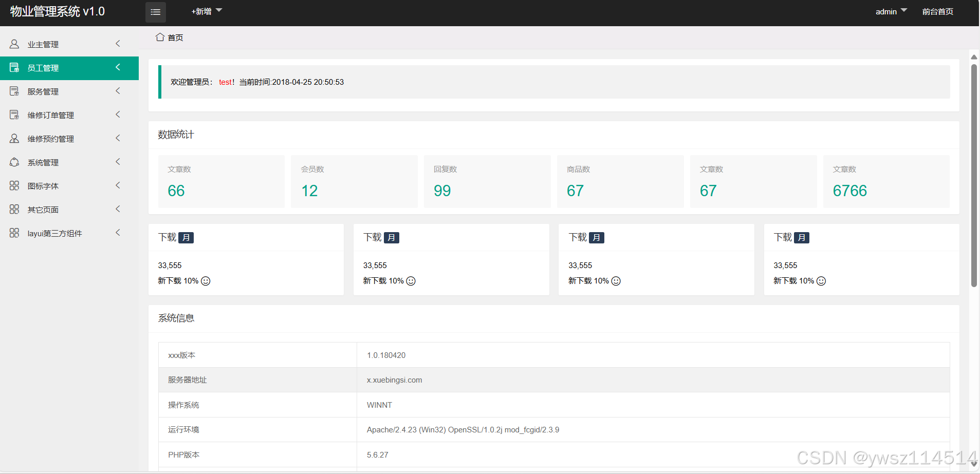Click the Apache/2.4.23 runtime environment cell
This screenshot has height=474, width=980.
point(653,429)
